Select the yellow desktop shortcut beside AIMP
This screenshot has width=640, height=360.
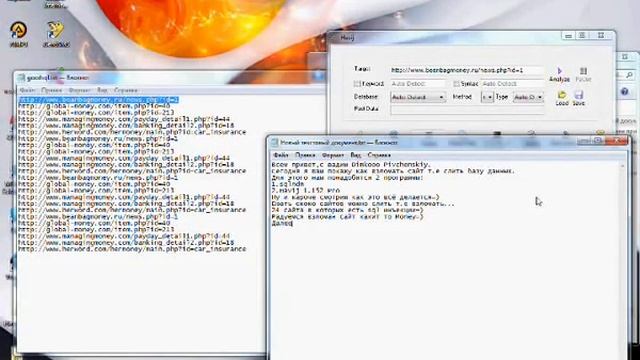56,31
